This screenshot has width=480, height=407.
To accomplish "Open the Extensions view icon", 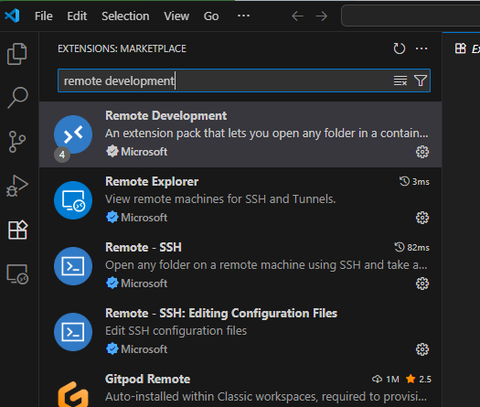I will [x=17, y=230].
